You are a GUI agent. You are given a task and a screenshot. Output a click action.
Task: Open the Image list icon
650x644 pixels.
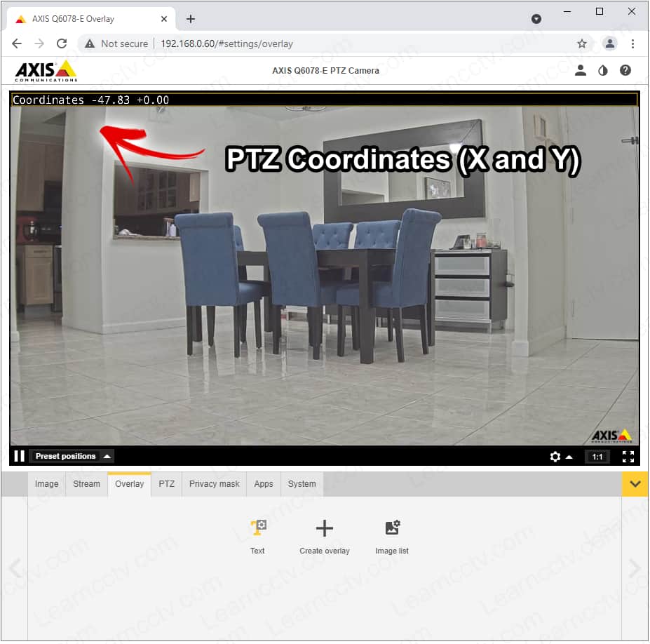point(392,528)
